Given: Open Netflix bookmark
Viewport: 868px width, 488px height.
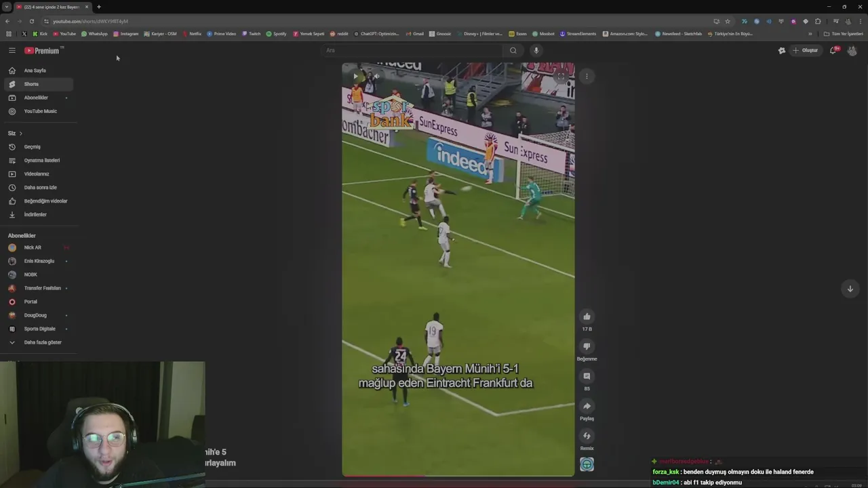Looking at the screenshot, I should (x=192, y=34).
